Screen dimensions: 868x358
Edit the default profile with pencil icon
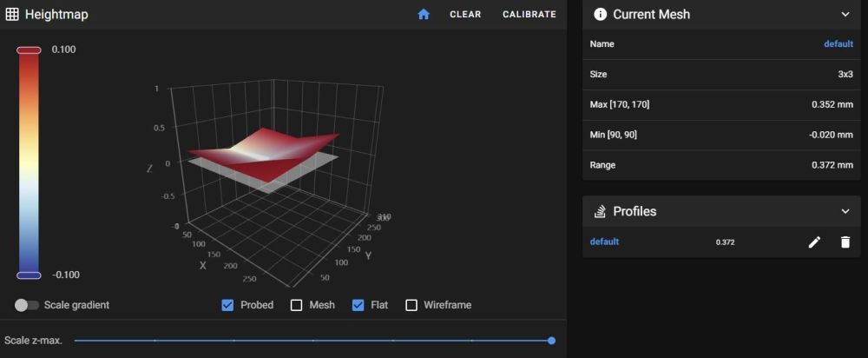(x=814, y=242)
